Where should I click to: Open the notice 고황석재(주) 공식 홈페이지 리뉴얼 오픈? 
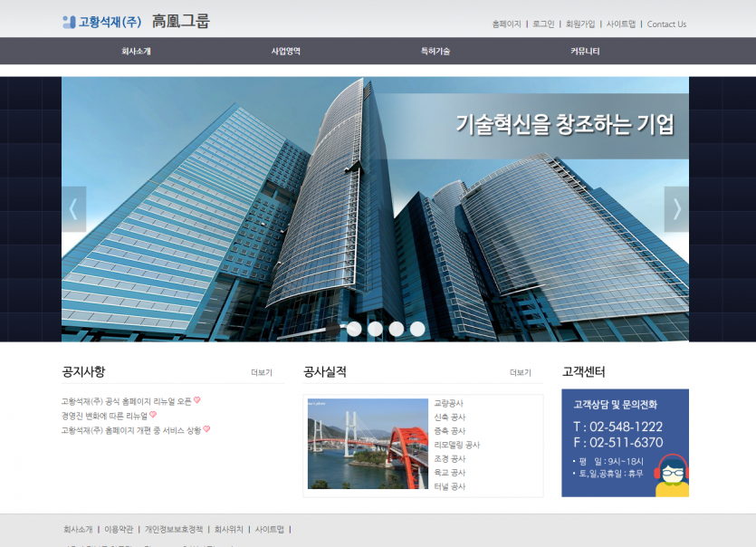(126, 400)
